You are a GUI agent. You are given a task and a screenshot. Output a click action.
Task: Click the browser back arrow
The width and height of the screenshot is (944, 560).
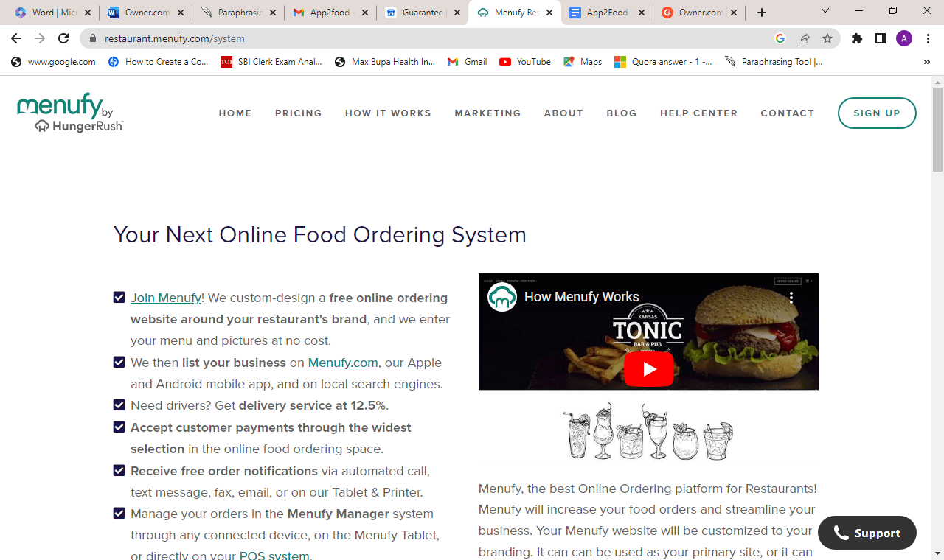16,38
